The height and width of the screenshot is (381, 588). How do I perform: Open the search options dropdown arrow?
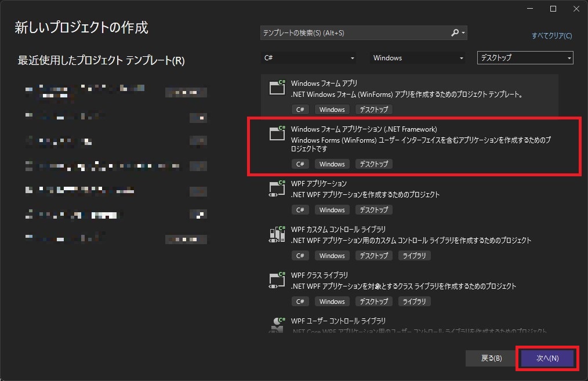[x=464, y=34]
